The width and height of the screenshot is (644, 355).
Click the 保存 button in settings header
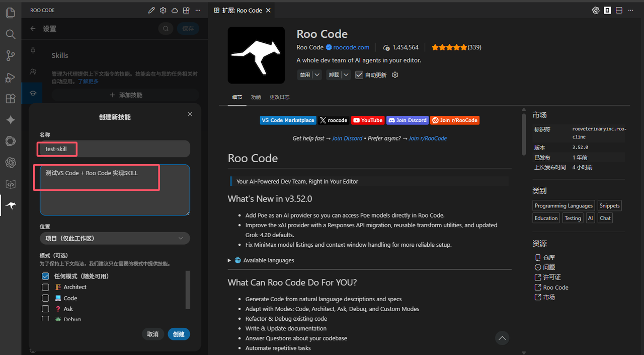click(188, 29)
